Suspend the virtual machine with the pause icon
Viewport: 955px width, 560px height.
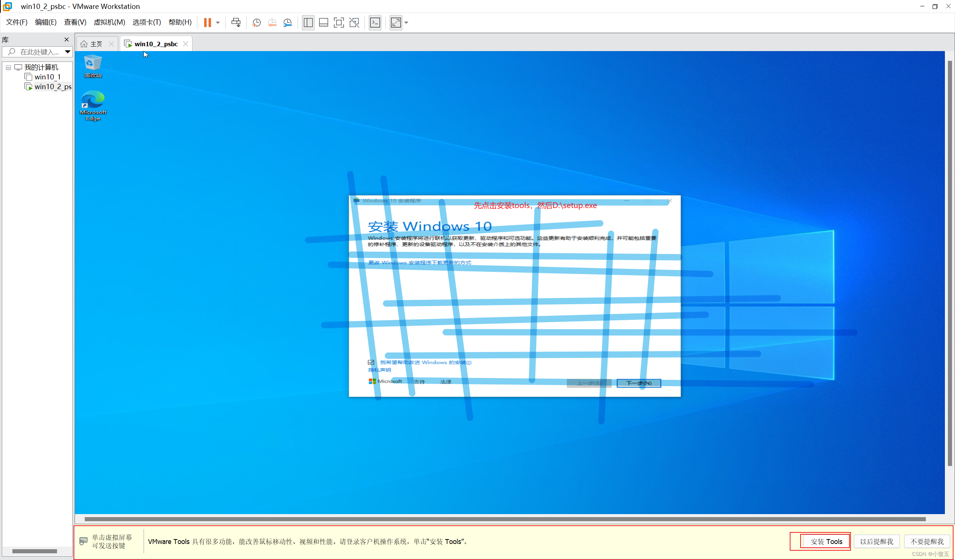click(x=208, y=23)
